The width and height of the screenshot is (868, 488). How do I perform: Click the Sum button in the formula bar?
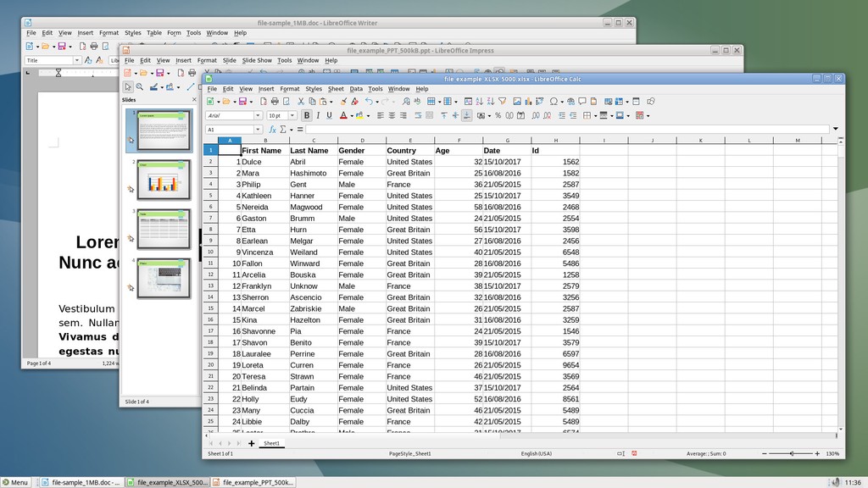pos(282,130)
